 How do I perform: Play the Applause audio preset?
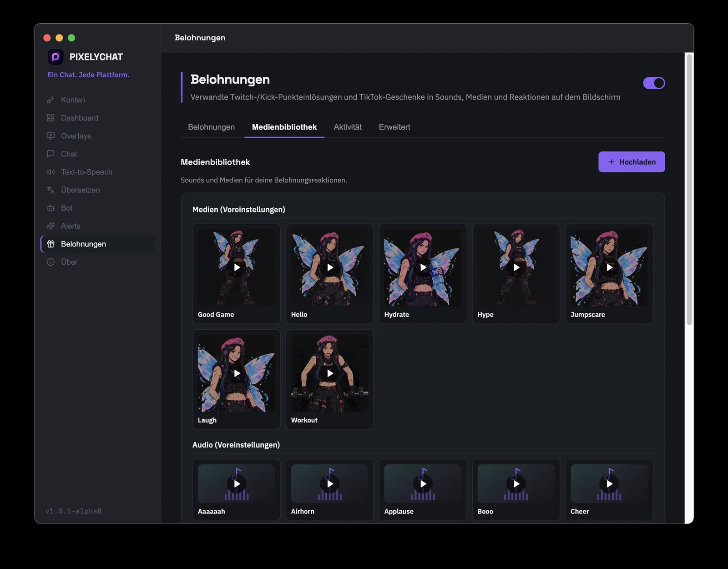(x=423, y=483)
